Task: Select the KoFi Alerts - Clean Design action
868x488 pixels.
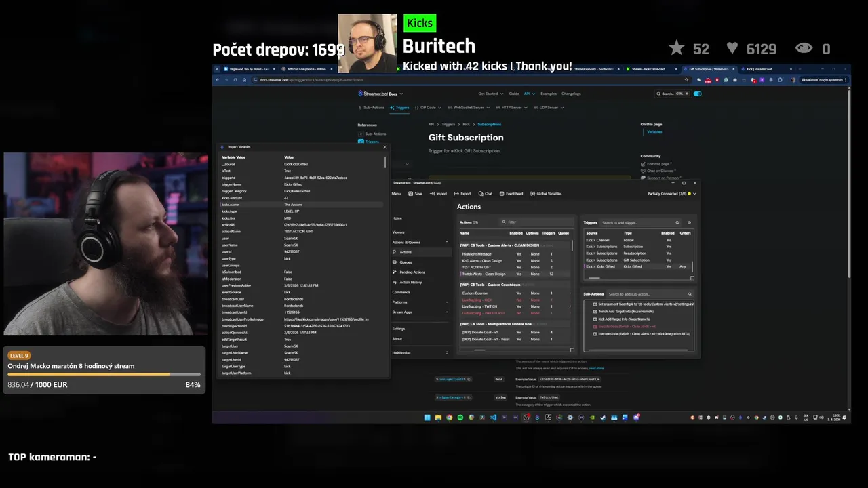Action: click(515, 261)
